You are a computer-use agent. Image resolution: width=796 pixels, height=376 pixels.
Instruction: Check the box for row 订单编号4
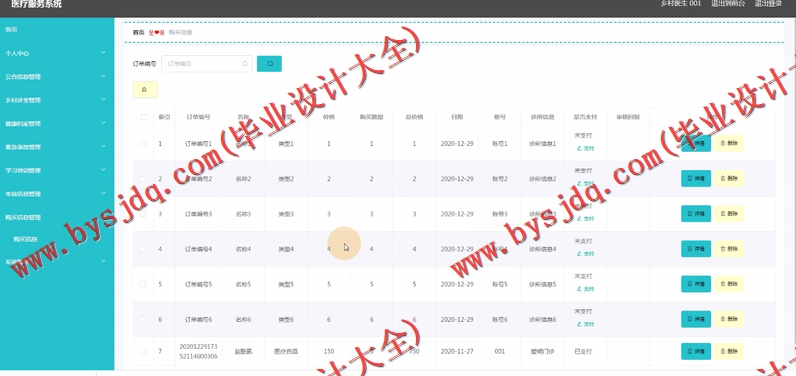coord(143,249)
